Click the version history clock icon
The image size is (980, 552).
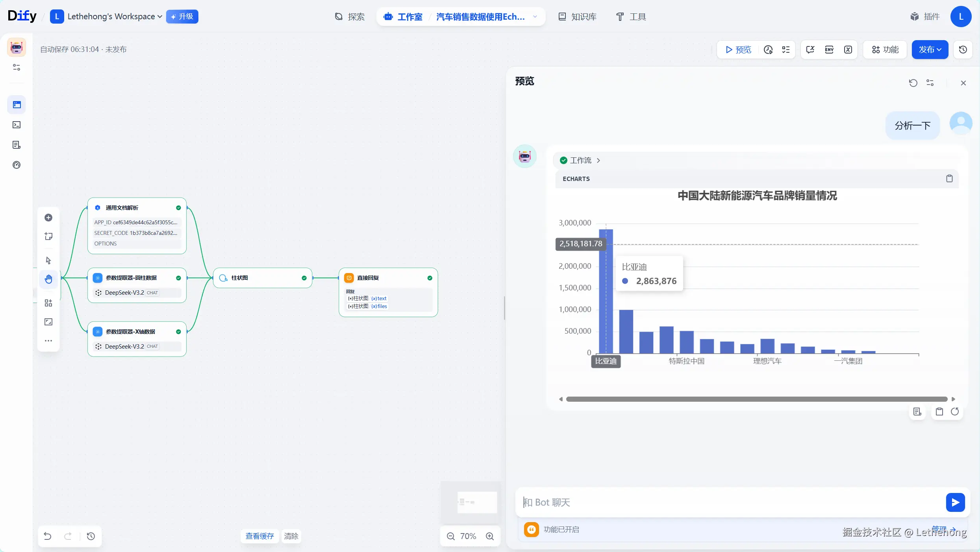[x=963, y=50]
